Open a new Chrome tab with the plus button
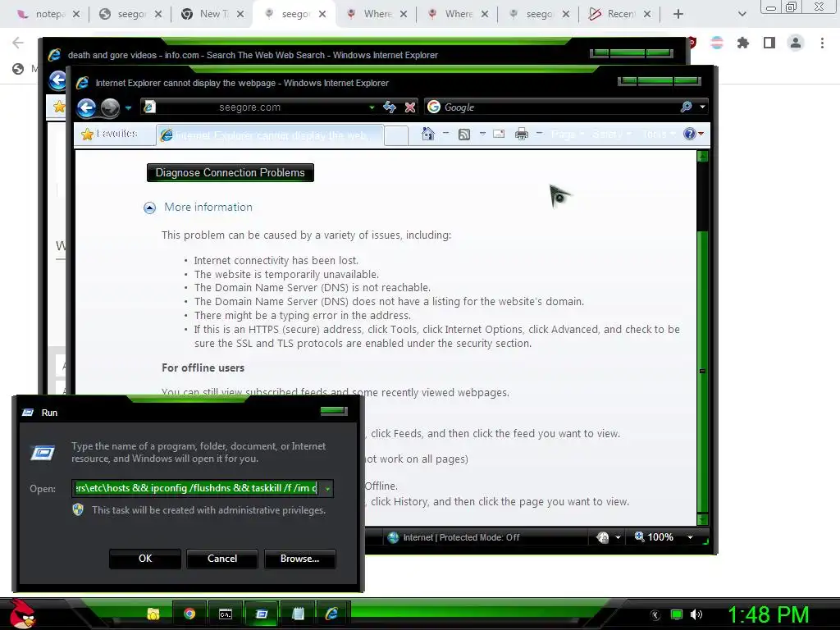Screen dimensions: 840x630 pos(678,14)
